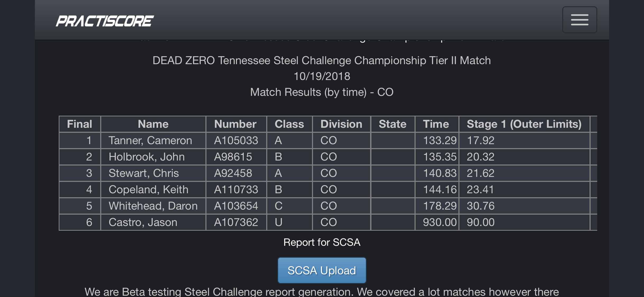The image size is (644, 297).
Task: Click the Time column header
Action: pos(436,124)
